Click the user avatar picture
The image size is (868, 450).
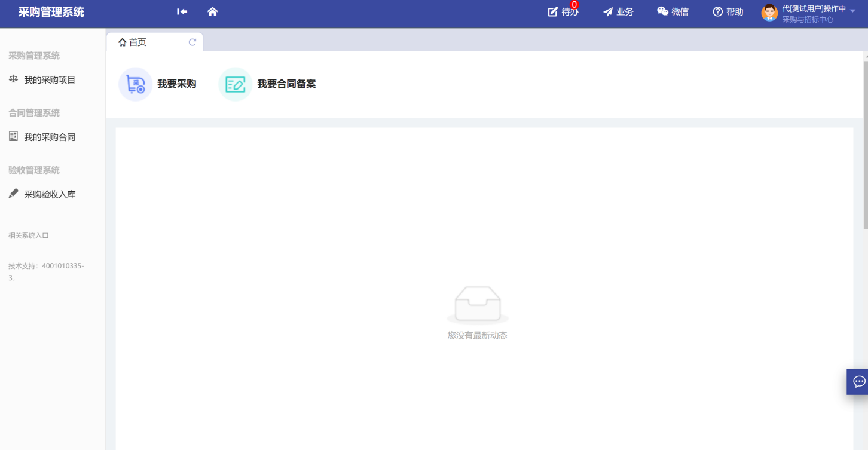click(x=769, y=13)
